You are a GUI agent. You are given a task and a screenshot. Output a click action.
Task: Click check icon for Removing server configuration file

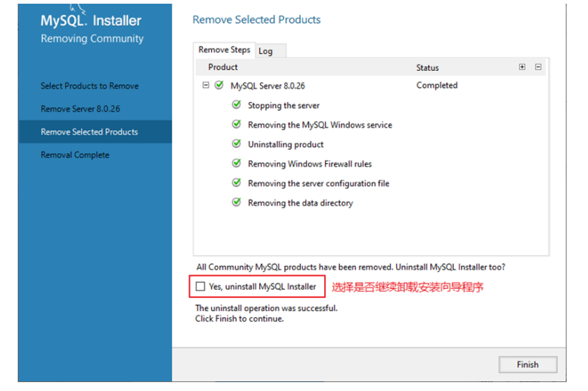pyautogui.click(x=236, y=183)
